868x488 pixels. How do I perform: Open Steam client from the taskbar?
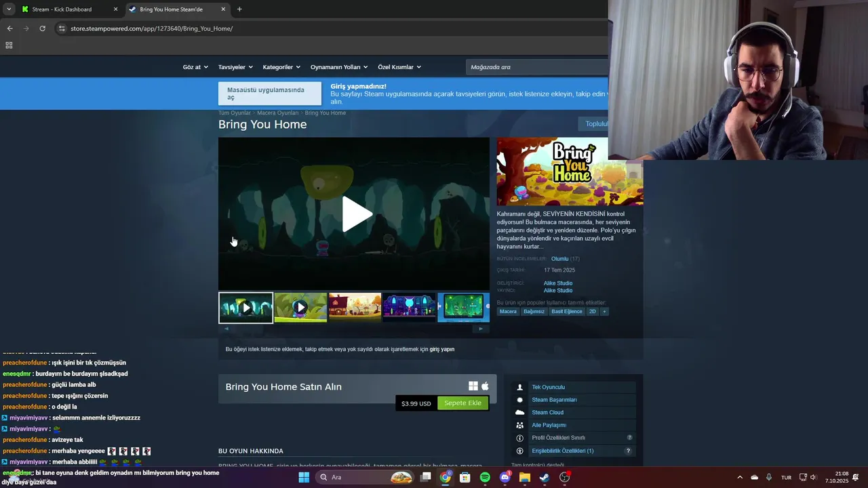coord(545,477)
